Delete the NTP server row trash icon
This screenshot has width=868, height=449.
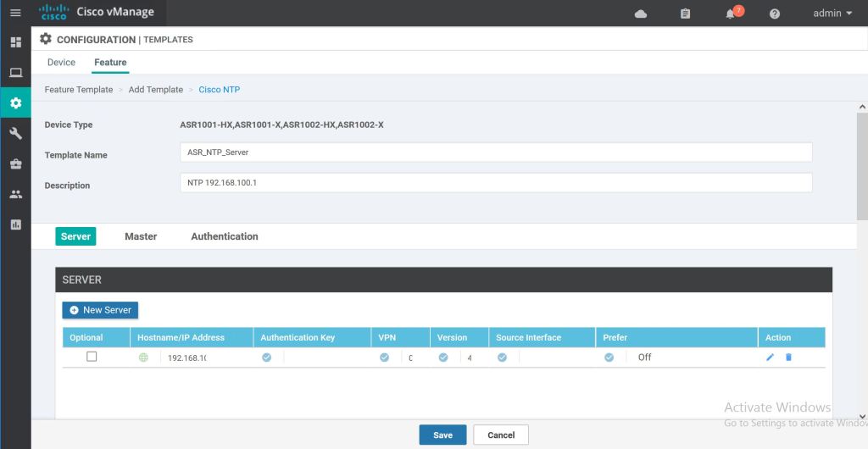(x=788, y=358)
